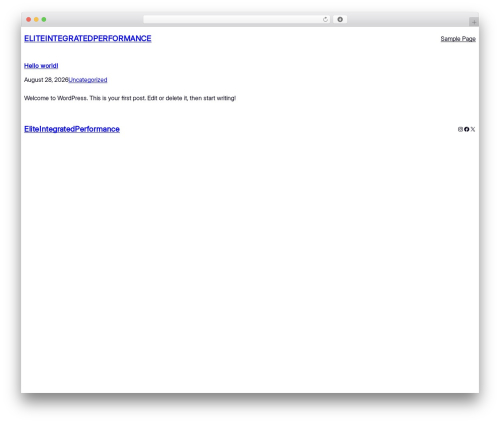Viewport: 500px width, 423px height.
Task: Click the August 28, 2026 date text
Action: (46, 80)
